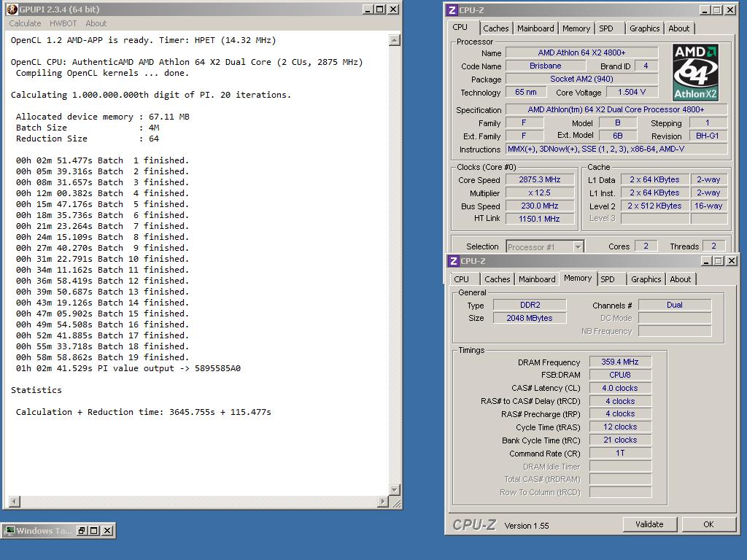Select CPU tab in lower CPU-Z Memory window
The image size is (747, 560).
pyautogui.click(x=461, y=279)
